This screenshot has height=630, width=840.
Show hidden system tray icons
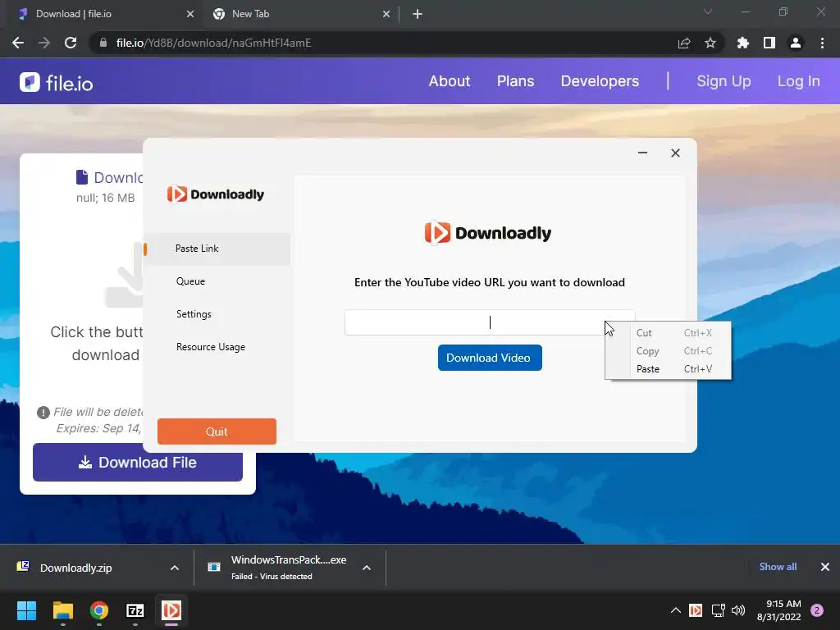676,610
